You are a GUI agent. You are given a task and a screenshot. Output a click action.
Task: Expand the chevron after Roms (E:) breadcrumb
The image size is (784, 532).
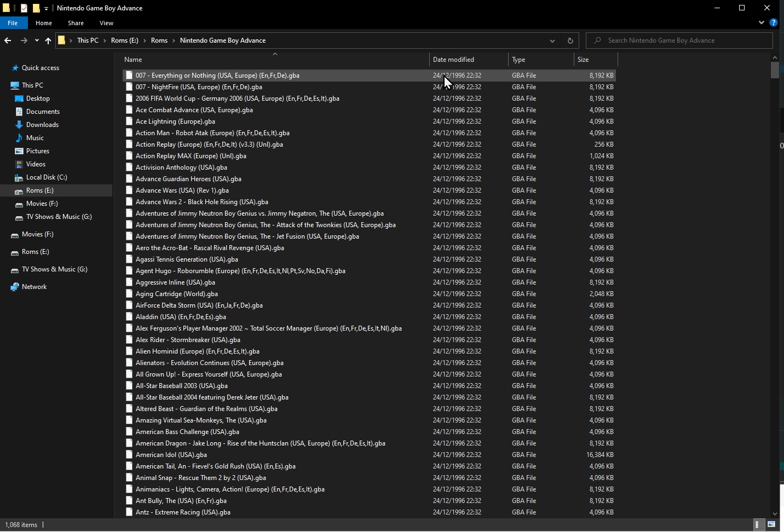(x=145, y=41)
